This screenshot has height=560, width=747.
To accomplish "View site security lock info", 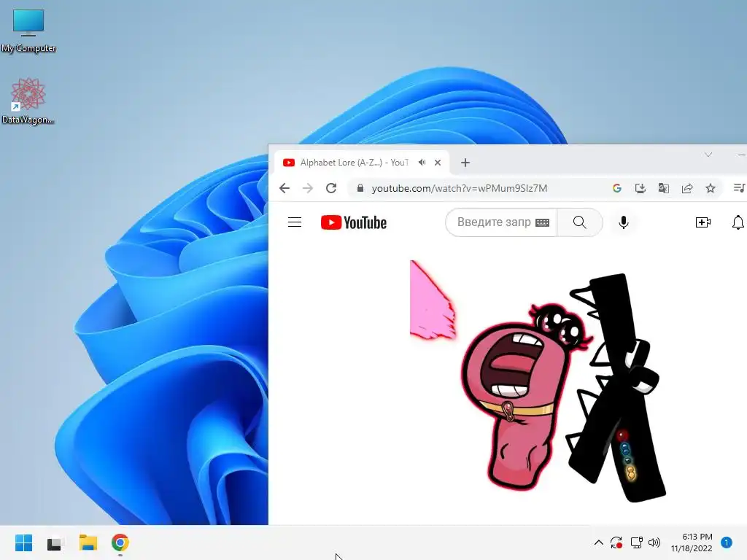I will point(360,188).
